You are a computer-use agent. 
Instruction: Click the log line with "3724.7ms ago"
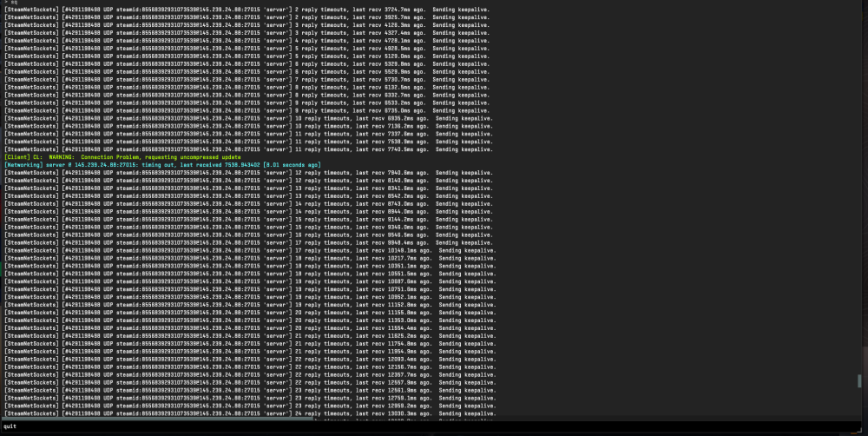click(247, 10)
